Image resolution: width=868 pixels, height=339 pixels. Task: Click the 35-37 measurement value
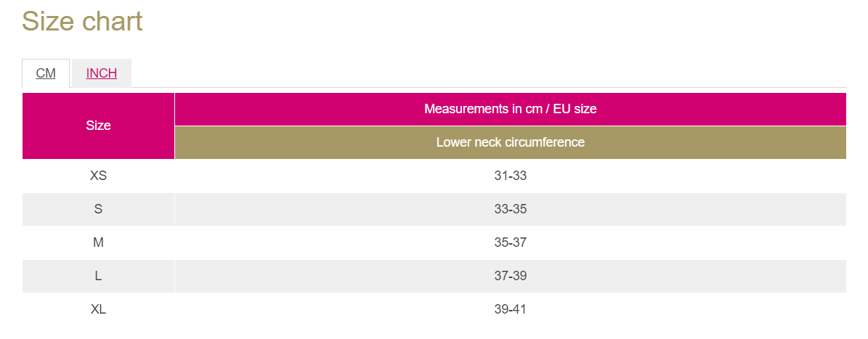tap(510, 242)
